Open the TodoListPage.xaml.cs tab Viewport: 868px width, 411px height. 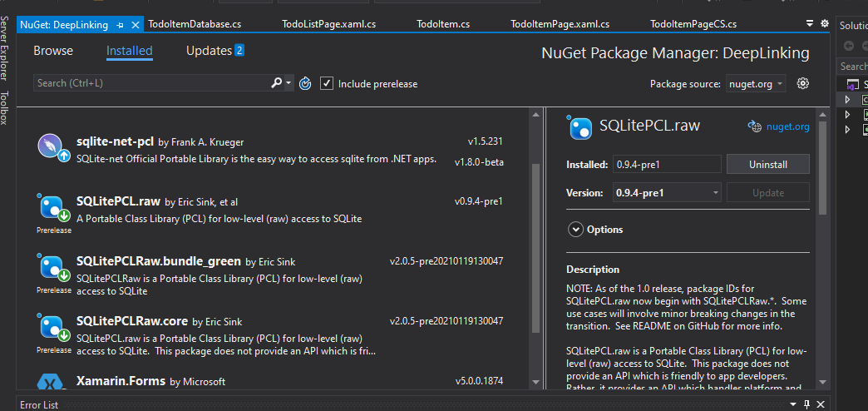(328, 24)
